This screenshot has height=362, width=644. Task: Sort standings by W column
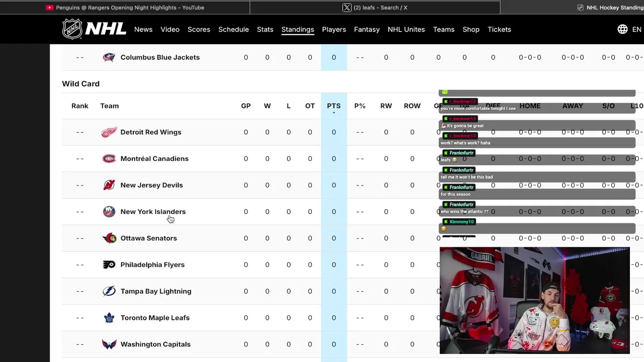(x=267, y=106)
